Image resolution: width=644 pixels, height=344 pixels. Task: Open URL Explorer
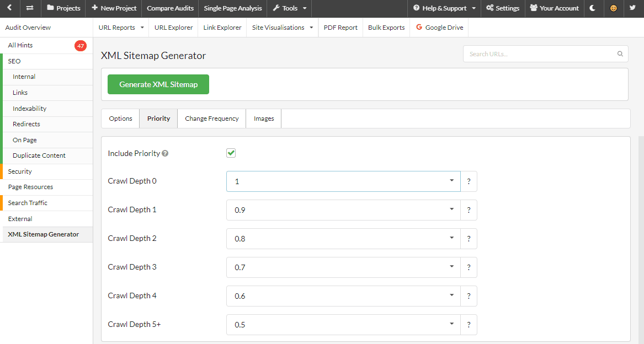pos(173,28)
